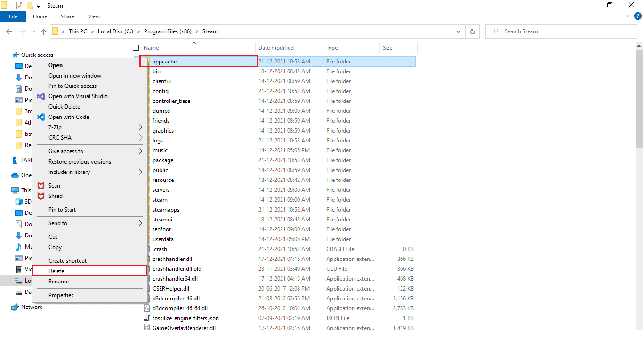Expand the Send to submenu

pos(57,223)
